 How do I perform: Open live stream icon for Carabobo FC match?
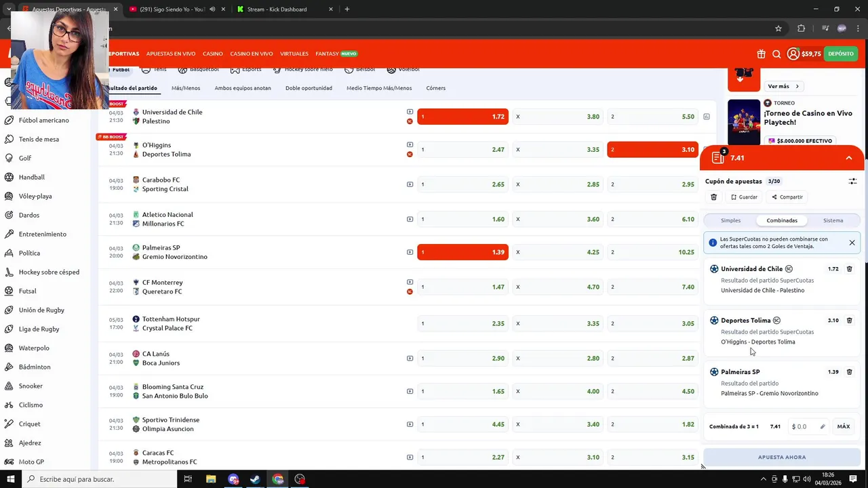coord(410,184)
